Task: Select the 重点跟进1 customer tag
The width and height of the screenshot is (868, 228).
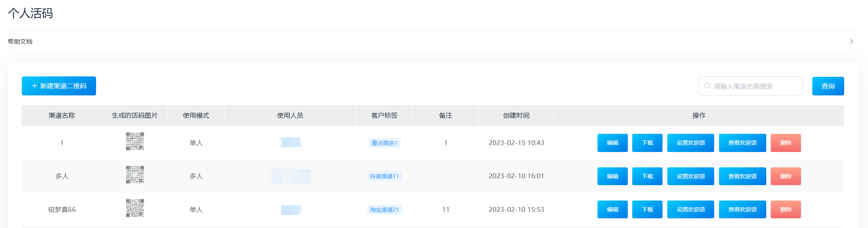Action: click(x=384, y=143)
